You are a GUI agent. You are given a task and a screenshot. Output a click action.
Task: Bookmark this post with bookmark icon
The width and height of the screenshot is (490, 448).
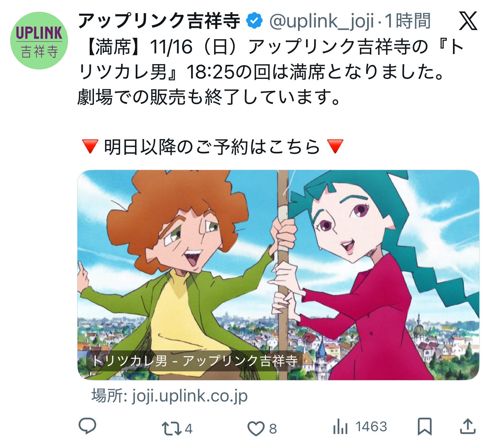(425, 426)
